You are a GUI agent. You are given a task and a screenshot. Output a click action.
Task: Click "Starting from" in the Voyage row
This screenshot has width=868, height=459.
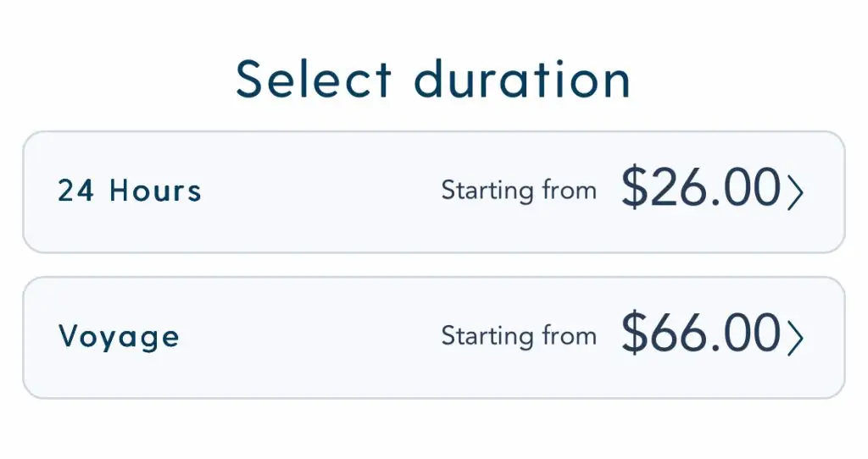(519, 336)
